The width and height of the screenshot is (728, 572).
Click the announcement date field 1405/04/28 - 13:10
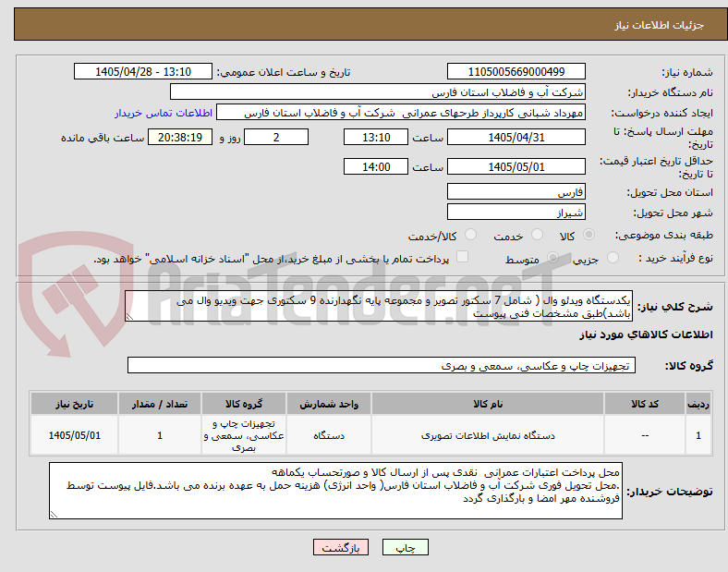point(143,72)
